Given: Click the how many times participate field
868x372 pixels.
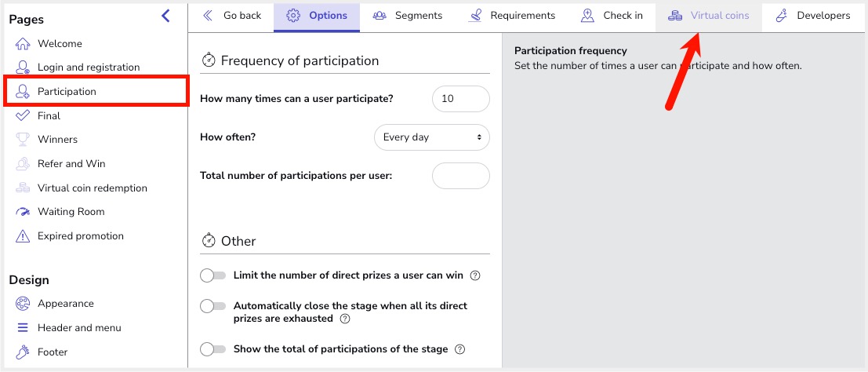Looking at the screenshot, I should 460,99.
